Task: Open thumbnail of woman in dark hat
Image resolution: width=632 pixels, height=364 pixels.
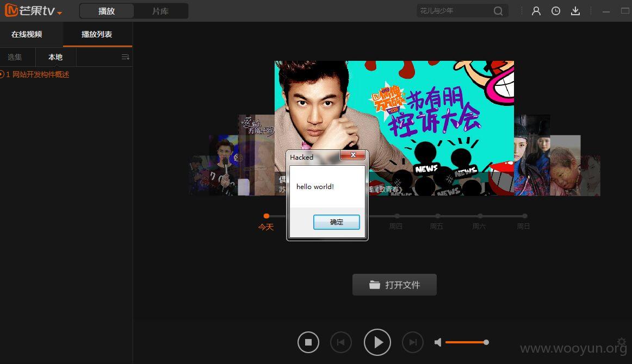Action: (531, 155)
